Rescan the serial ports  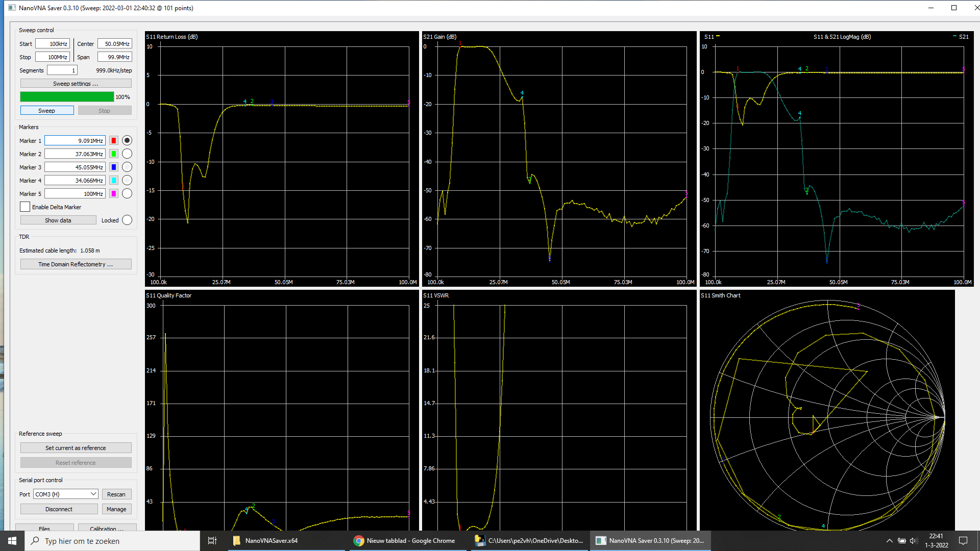click(116, 494)
